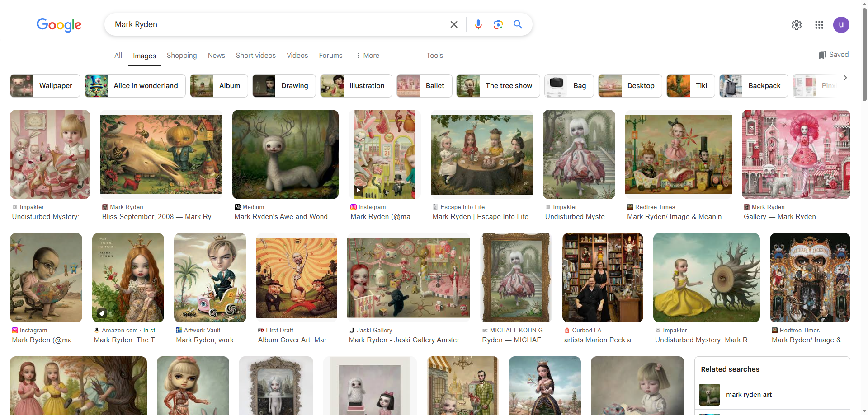Select The tree show chip
Viewport: 868px width, 415px height.
point(498,86)
